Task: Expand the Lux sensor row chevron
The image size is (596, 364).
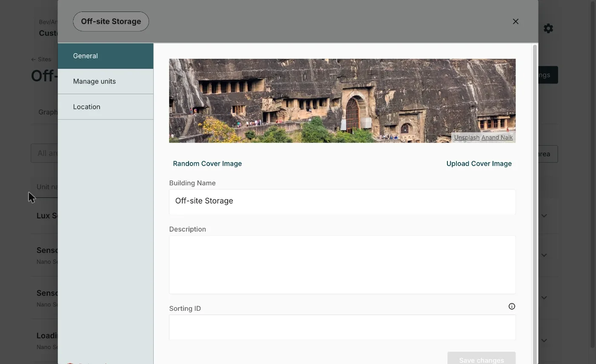Action: click(544, 216)
